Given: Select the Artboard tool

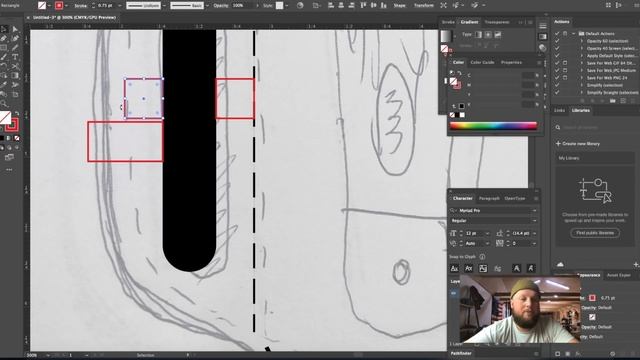Looking at the screenshot, I should [15, 94].
